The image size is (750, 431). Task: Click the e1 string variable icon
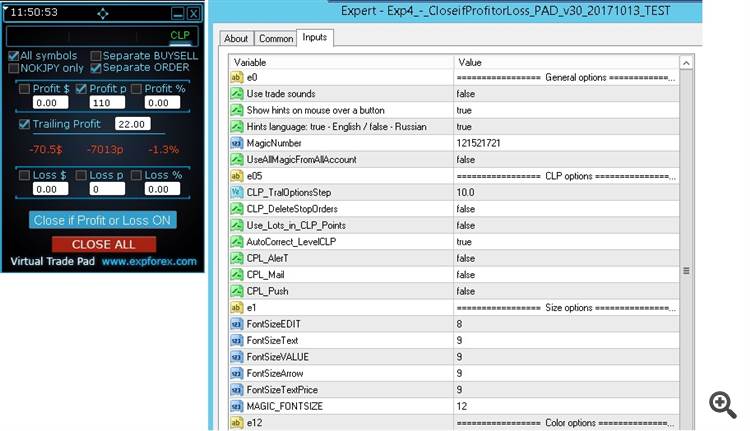click(x=236, y=308)
